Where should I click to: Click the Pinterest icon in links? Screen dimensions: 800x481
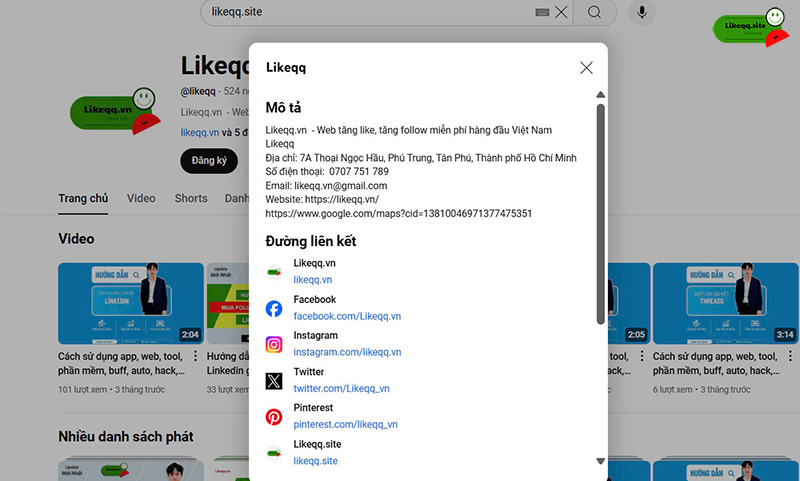coord(274,417)
